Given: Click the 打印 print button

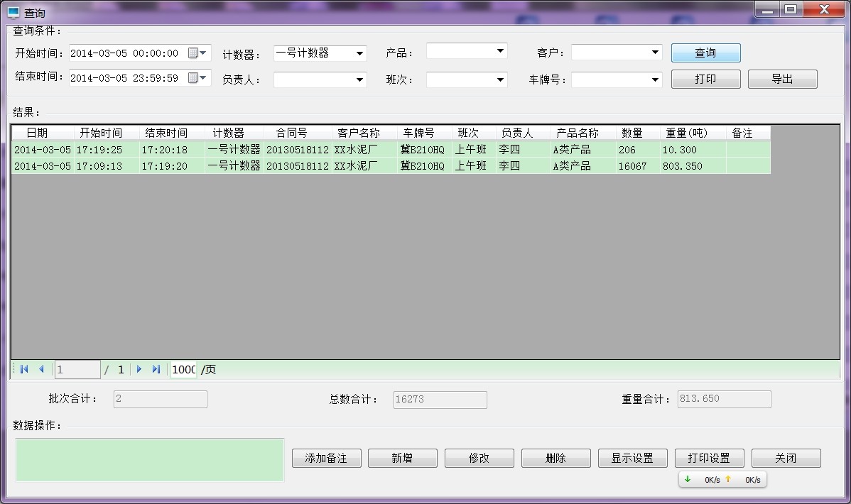Looking at the screenshot, I should coord(705,80).
